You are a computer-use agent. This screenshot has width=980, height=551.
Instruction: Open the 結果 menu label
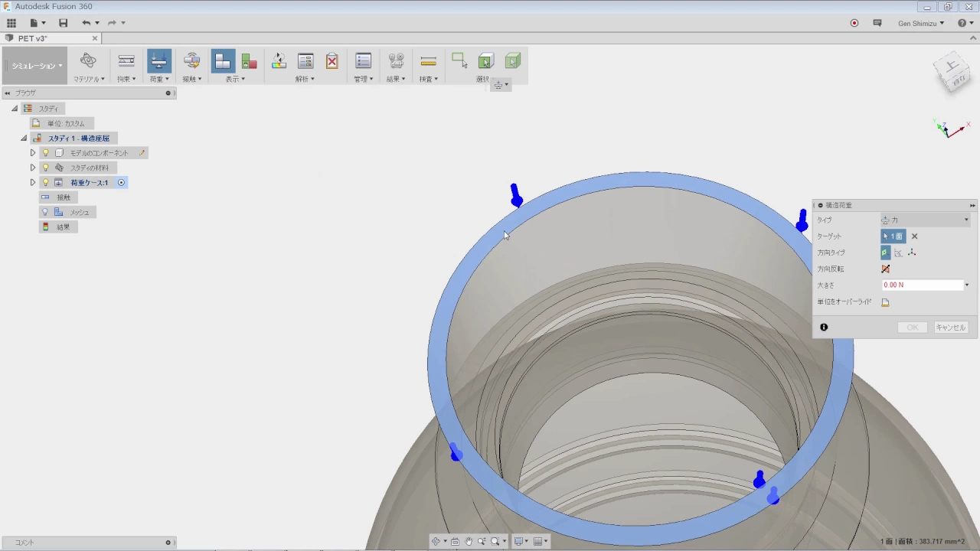point(396,79)
